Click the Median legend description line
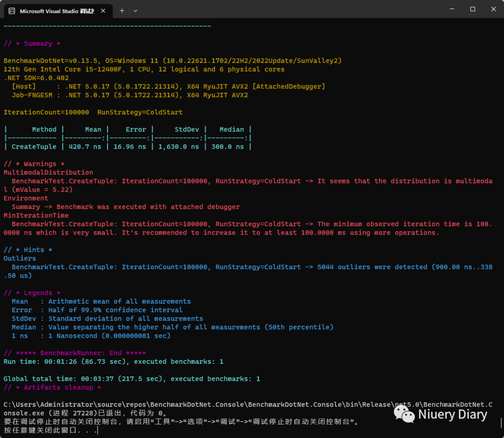This screenshot has width=504, height=438. point(191,327)
